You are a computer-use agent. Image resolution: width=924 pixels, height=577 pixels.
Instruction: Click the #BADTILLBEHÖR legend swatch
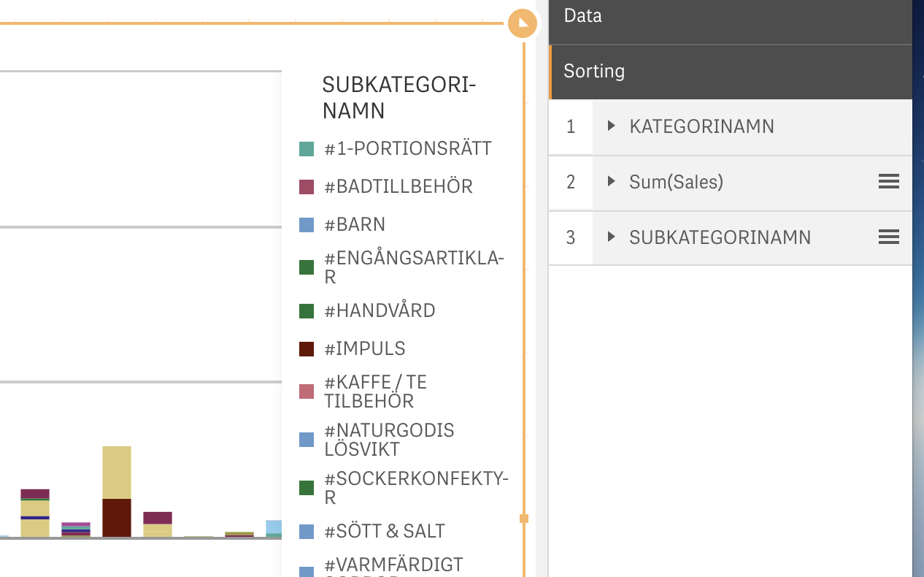coord(307,187)
